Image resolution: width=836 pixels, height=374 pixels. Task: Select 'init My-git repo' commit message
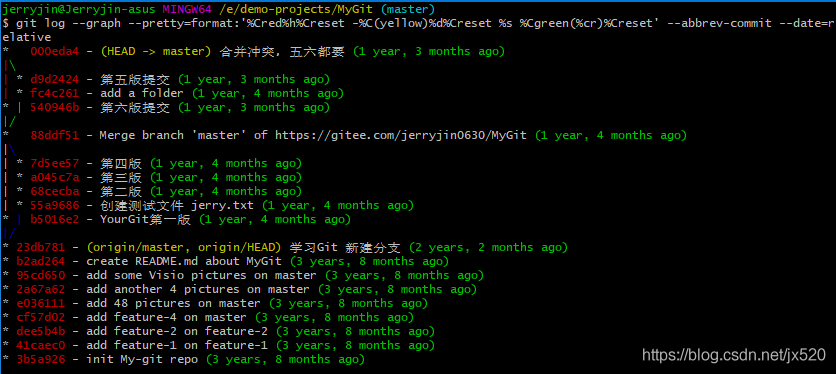141,360
